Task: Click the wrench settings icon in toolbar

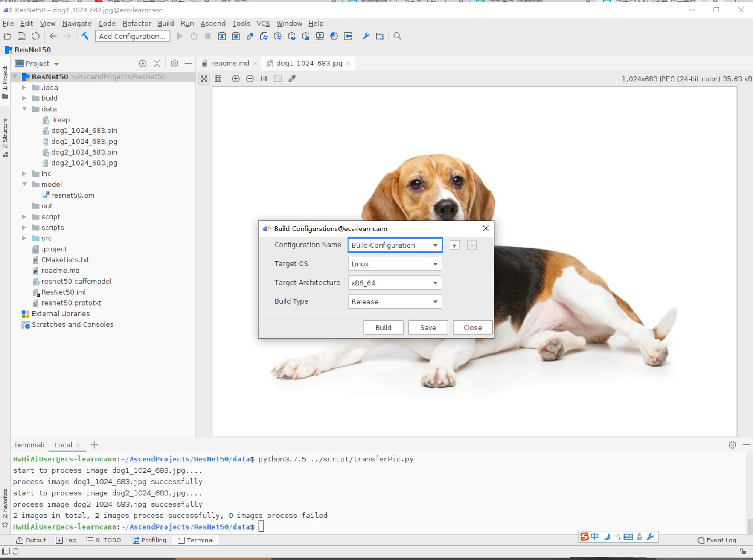Action: tap(366, 36)
